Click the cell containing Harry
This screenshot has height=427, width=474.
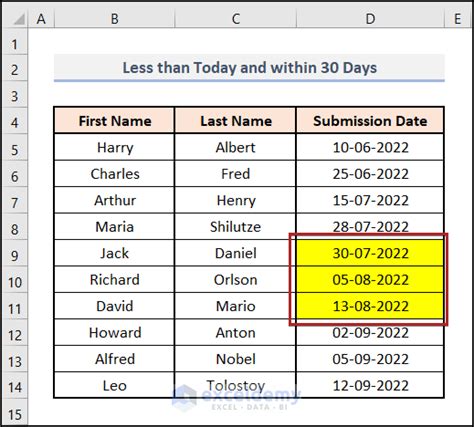tap(114, 147)
